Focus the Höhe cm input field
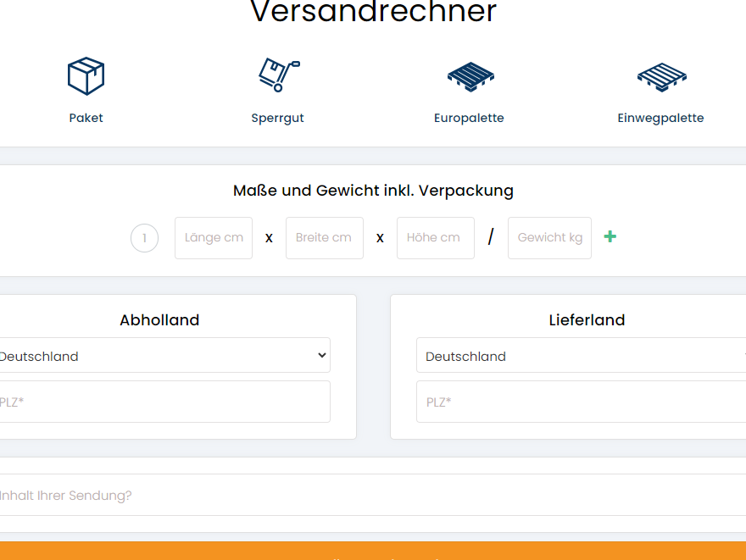This screenshot has width=746, height=560. tap(436, 238)
